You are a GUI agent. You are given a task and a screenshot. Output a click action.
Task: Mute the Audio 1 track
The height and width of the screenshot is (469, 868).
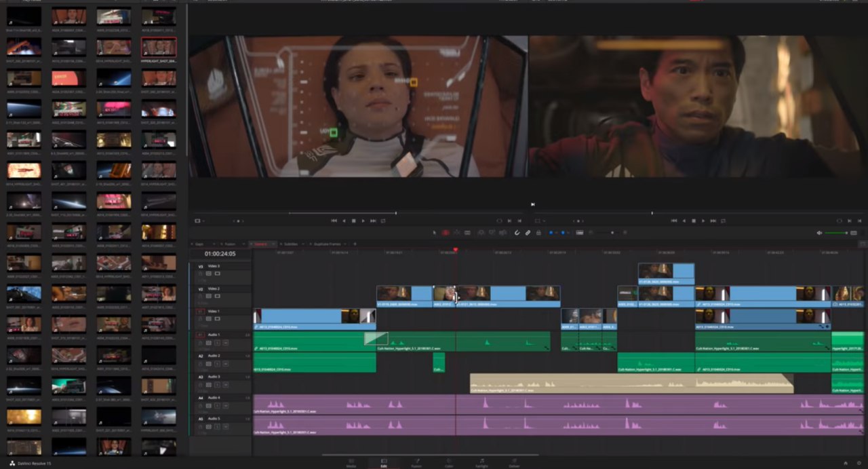[224, 344]
